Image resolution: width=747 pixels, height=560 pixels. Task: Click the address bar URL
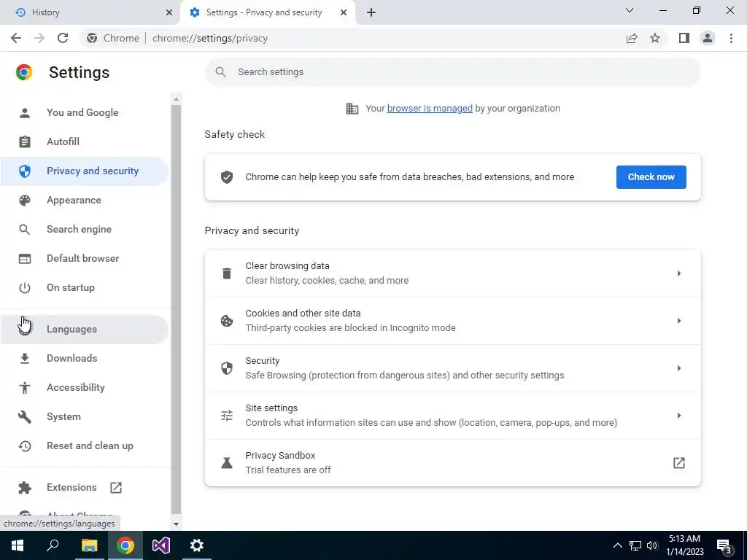210,38
